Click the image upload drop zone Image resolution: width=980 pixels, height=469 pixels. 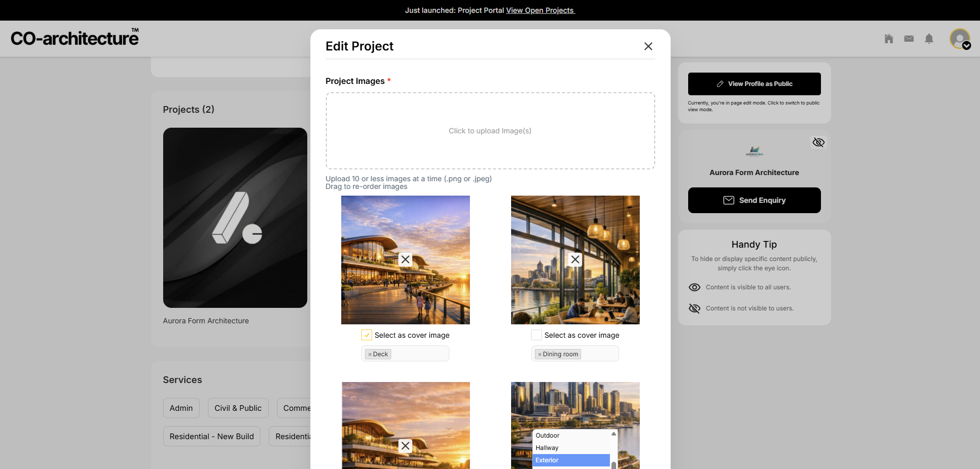click(x=490, y=131)
